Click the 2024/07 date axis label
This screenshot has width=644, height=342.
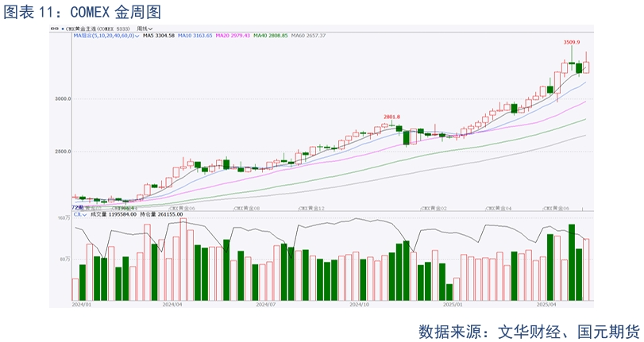pyautogui.click(x=266, y=303)
